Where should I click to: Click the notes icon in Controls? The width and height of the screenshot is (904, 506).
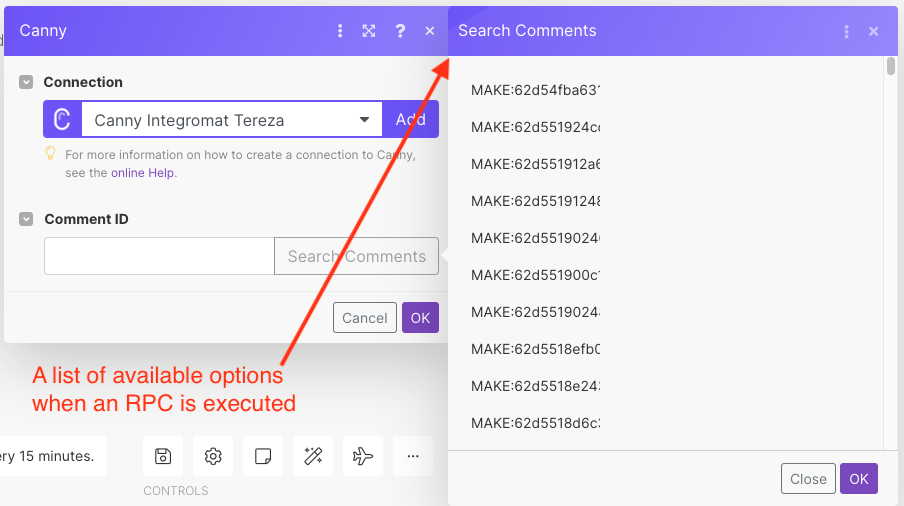[x=263, y=456]
